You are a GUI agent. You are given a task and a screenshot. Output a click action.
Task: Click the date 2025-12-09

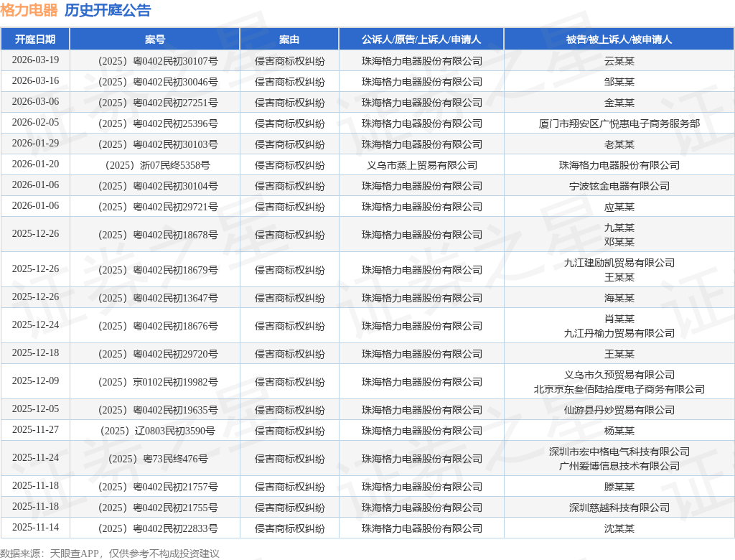pyautogui.click(x=36, y=381)
